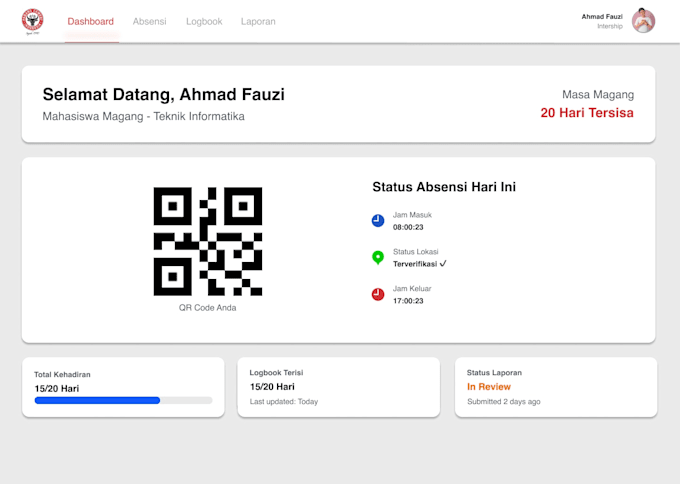Click the Masa Magang label
Image resolution: width=680 pixels, height=484 pixels.
(x=598, y=95)
